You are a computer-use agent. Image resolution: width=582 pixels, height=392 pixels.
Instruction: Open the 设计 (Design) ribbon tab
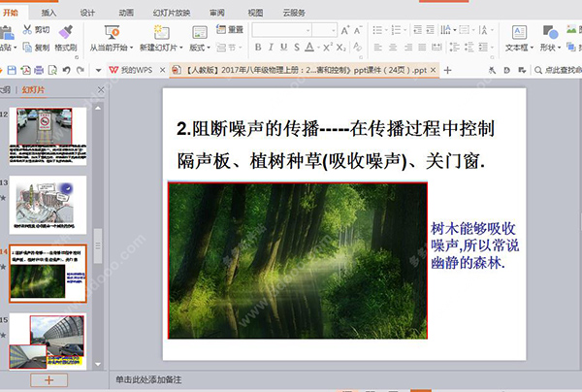(x=87, y=13)
